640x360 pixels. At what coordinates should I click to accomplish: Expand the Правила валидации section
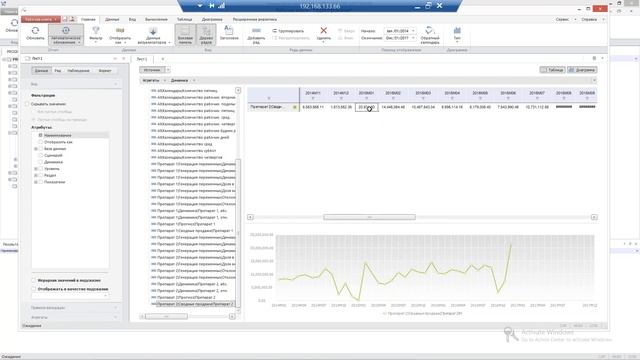pos(75,308)
